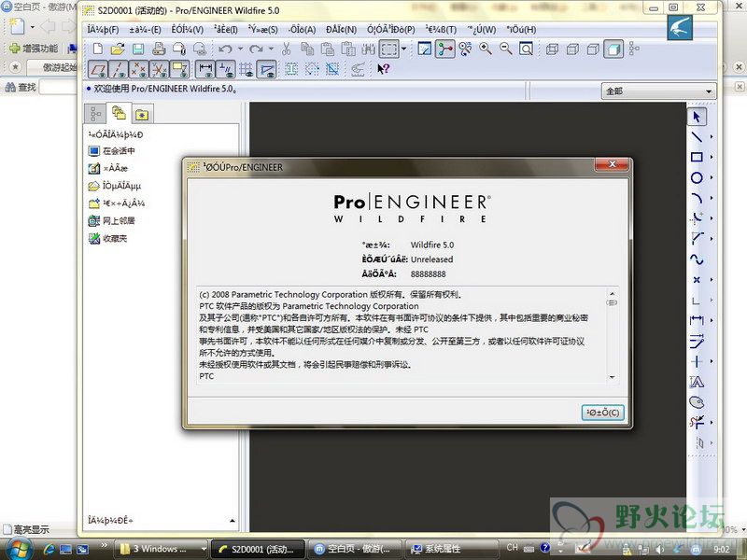Toggle section vertices display
The image size is (747, 560).
267,69
